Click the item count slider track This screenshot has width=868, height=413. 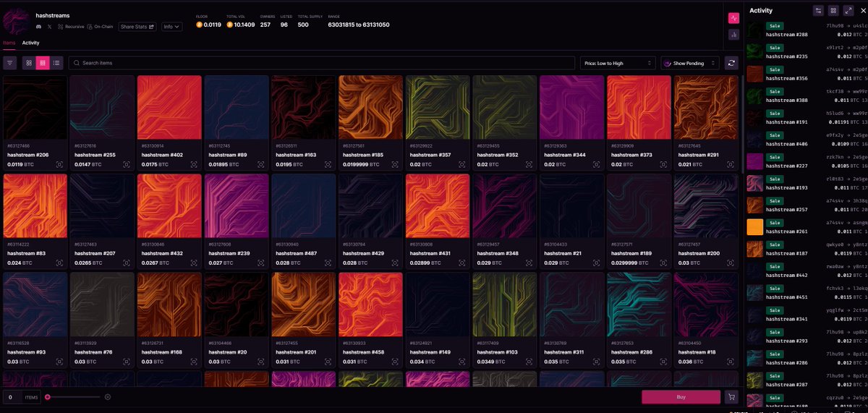[x=73, y=396]
